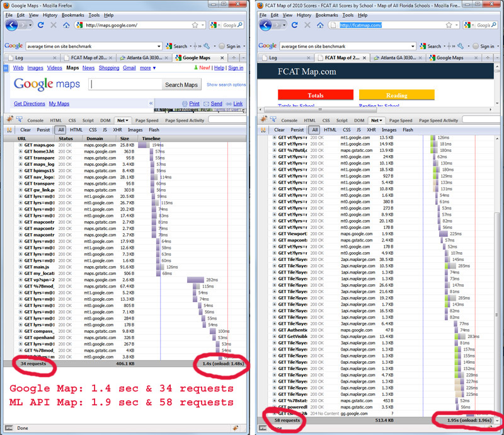Toggle the JS filter in the Google Maps window
504x435 pixels.
105,130
